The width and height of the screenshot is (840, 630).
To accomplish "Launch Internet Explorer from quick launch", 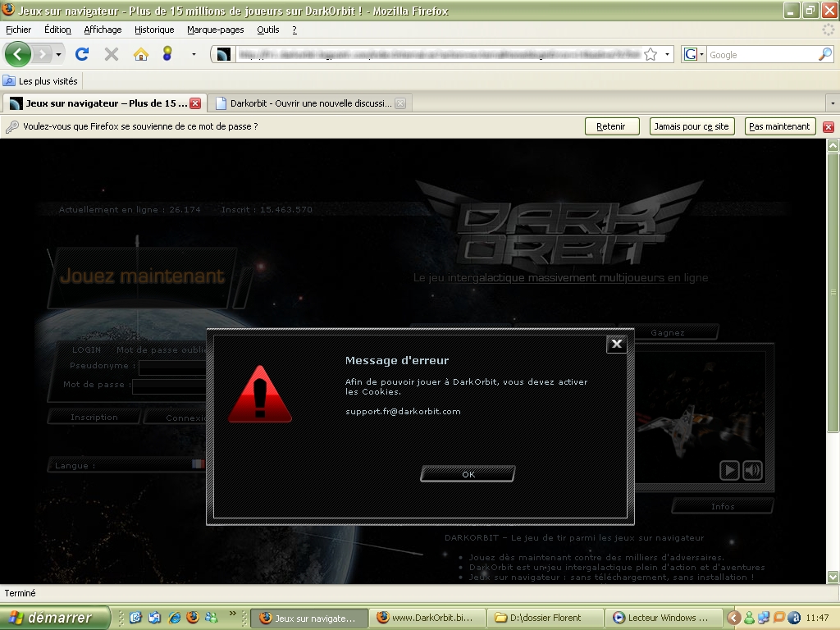I will 174,618.
